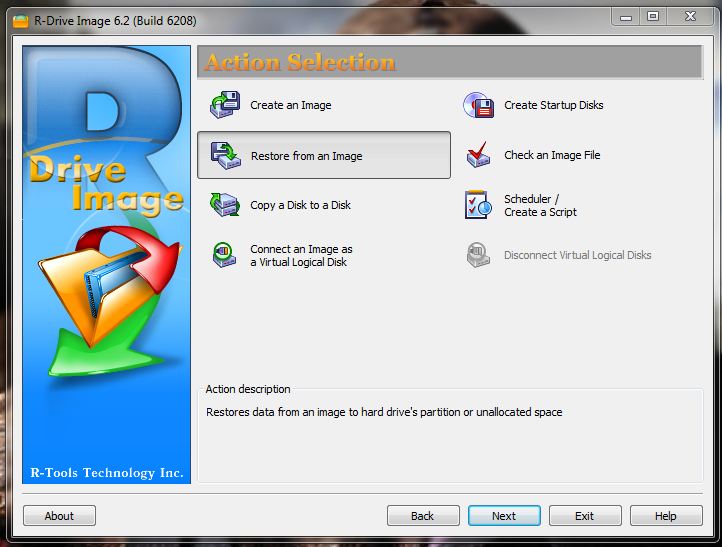Viewport: 722px width, 547px height.
Task: Click the Restore from an Image icon
Action: 225,155
